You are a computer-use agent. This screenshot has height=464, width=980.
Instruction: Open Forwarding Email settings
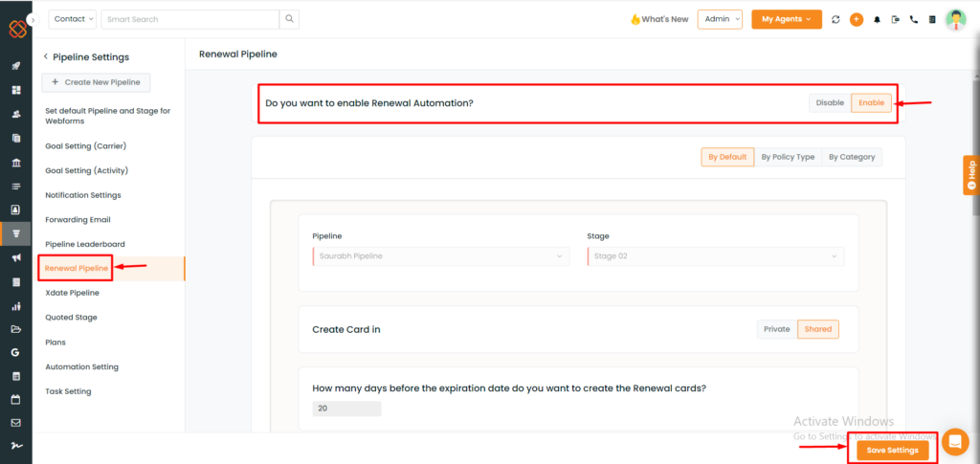78,220
